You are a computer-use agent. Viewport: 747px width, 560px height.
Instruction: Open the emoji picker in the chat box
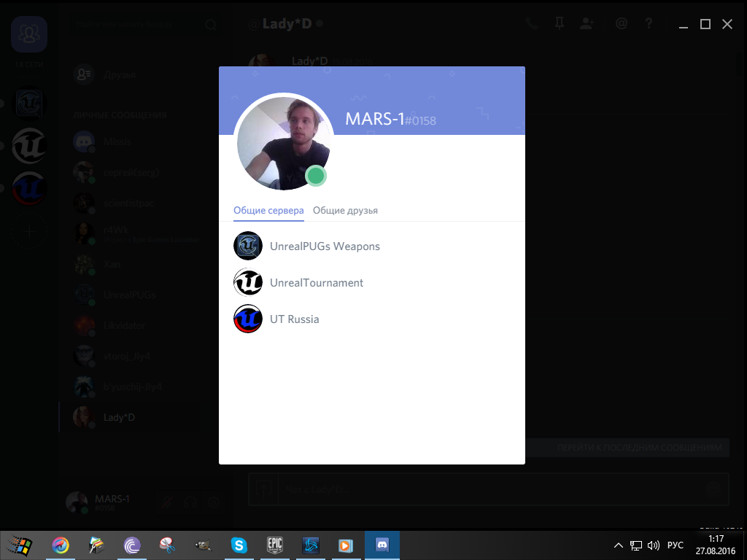pos(713,489)
